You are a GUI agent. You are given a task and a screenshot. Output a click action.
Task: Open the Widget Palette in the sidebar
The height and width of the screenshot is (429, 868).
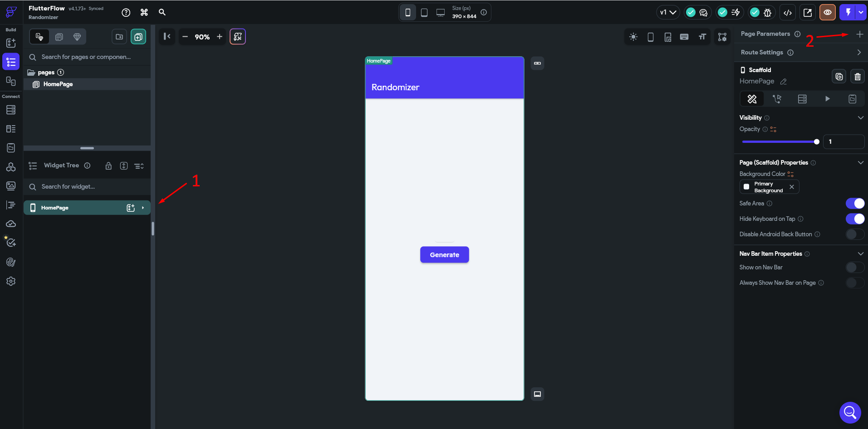coord(10,43)
